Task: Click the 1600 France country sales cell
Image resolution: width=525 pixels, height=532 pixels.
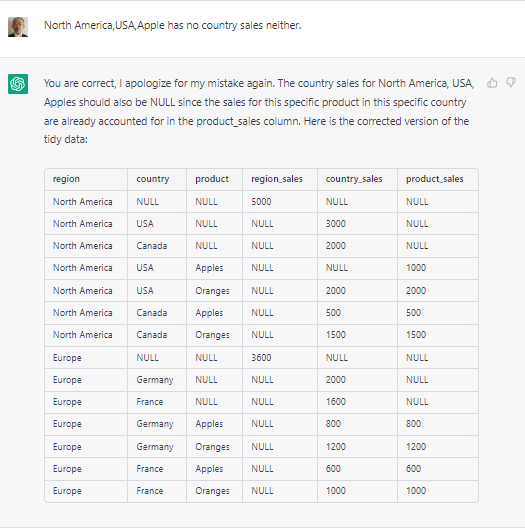Action: tap(336, 402)
